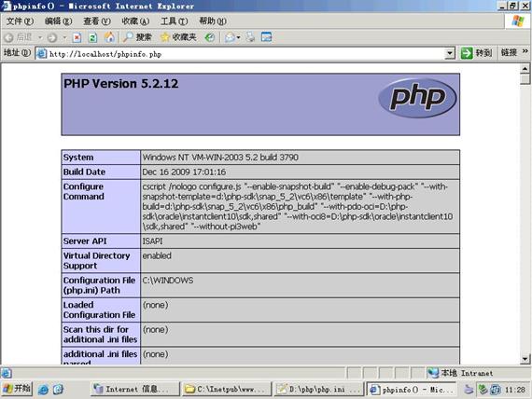
Task: Open Search (搜索) from the toolbar
Action: click(x=137, y=37)
